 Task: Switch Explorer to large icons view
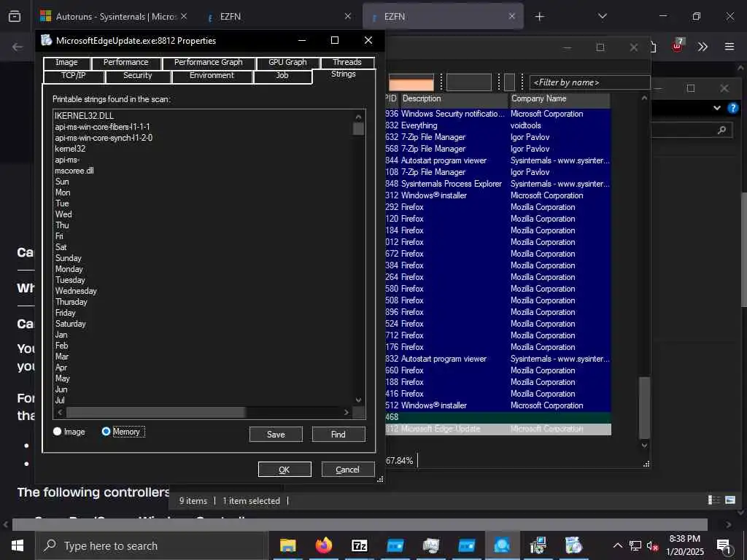[729, 499]
